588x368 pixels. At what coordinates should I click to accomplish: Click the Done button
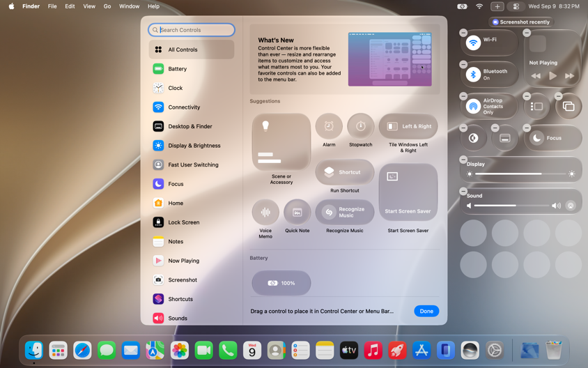(x=426, y=311)
